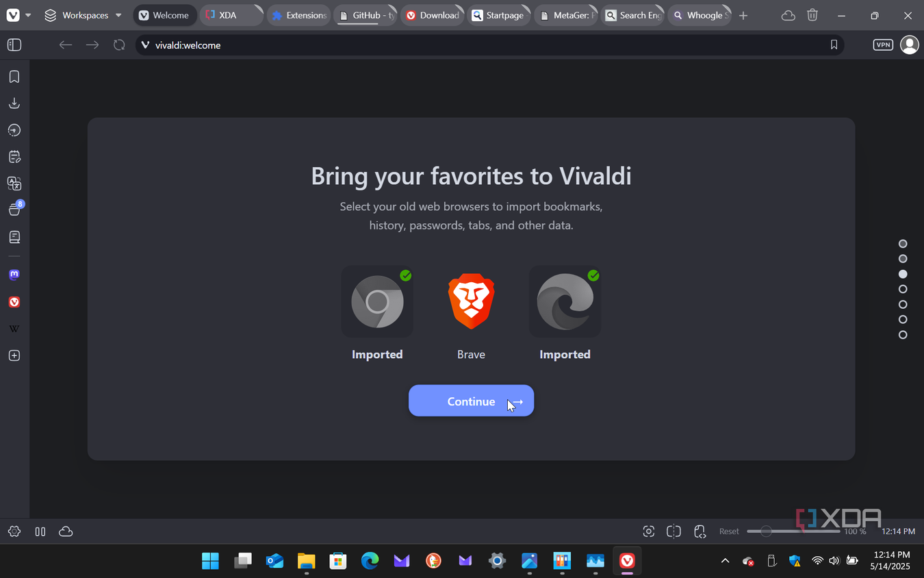This screenshot has width=924, height=578.
Task: Jump to the first welcome step dot
Action: point(903,244)
